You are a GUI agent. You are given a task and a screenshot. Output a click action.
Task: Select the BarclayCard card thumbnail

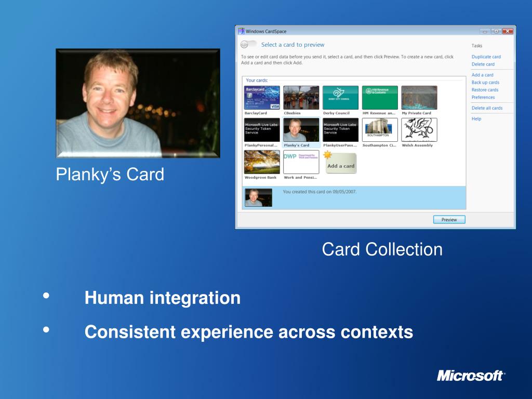262,98
